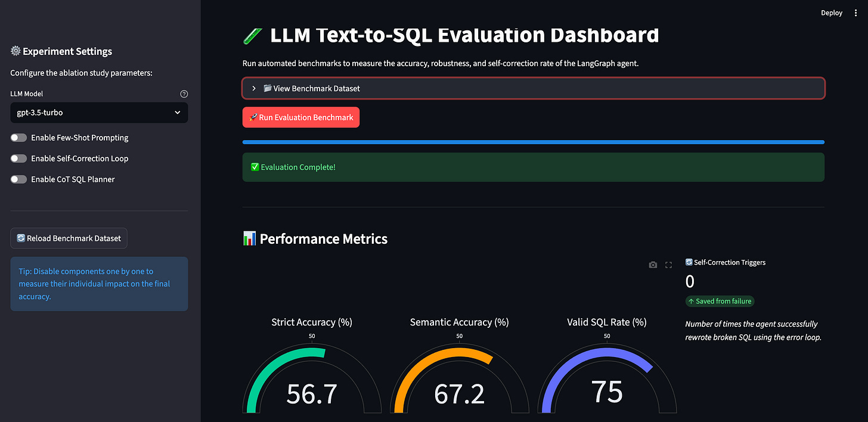
Task: Enable the Self-Correction Loop switch
Action: (x=18, y=158)
